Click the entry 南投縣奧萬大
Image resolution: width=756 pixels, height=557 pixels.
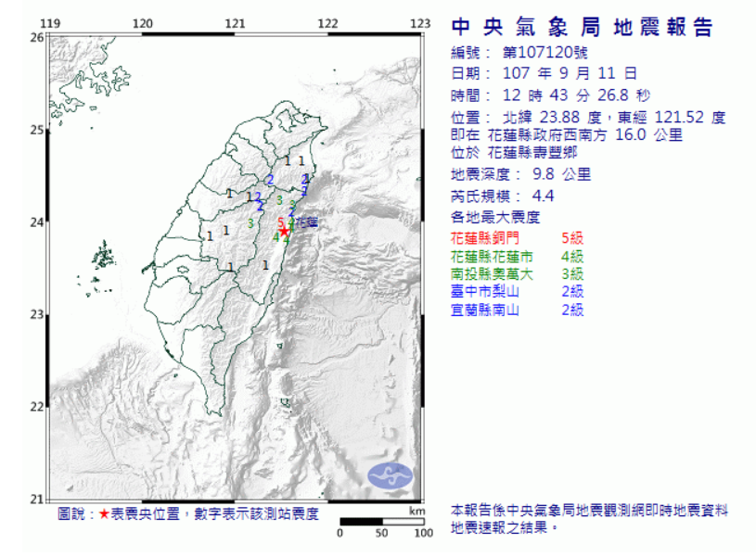click(x=492, y=273)
